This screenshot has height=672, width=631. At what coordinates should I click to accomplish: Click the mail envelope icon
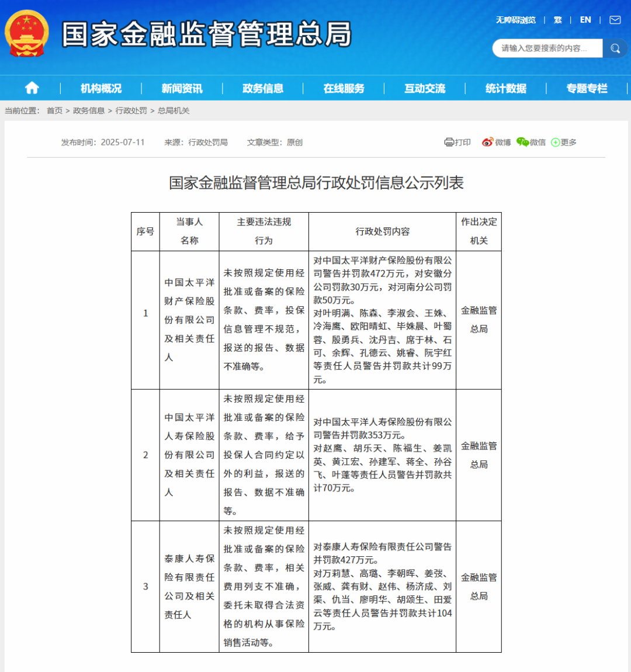[x=615, y=20]
